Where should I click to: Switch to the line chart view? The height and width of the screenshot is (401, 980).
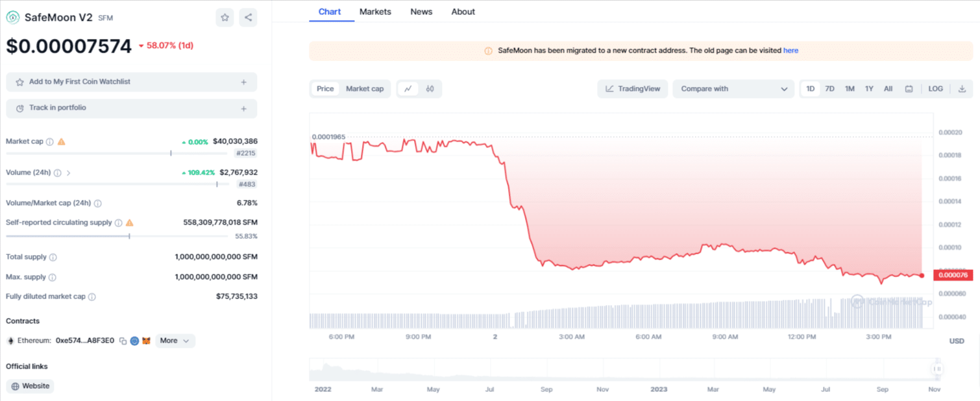coord(408,89)
